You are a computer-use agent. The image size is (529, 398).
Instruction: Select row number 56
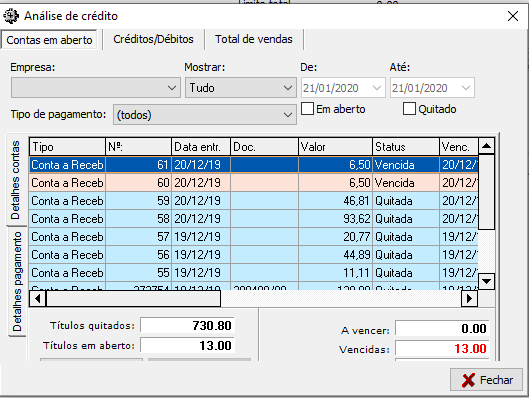[x=253, y=255]
